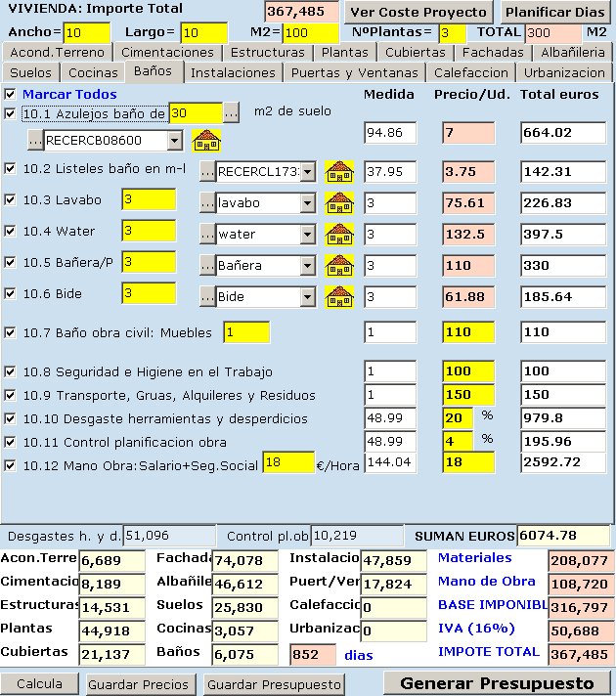616x696 pixels.
Task: Expand the water dropdown
Action: click(x=307, y=235)
